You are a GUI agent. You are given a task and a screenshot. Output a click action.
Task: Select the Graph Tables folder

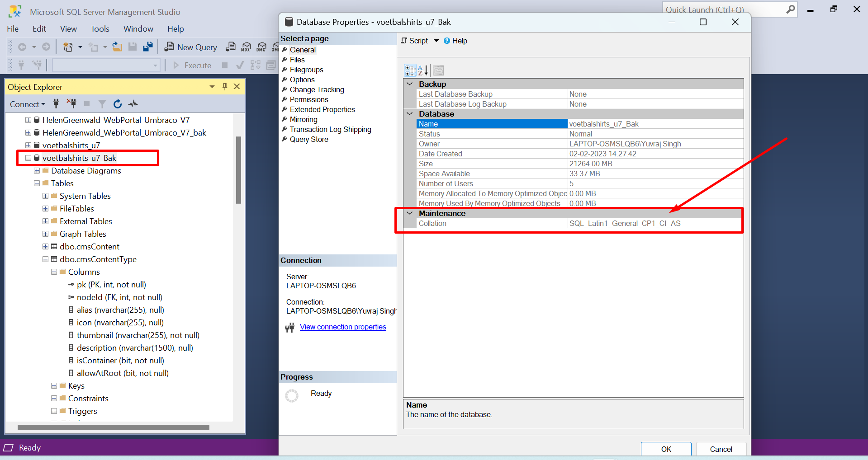(83, 234)
